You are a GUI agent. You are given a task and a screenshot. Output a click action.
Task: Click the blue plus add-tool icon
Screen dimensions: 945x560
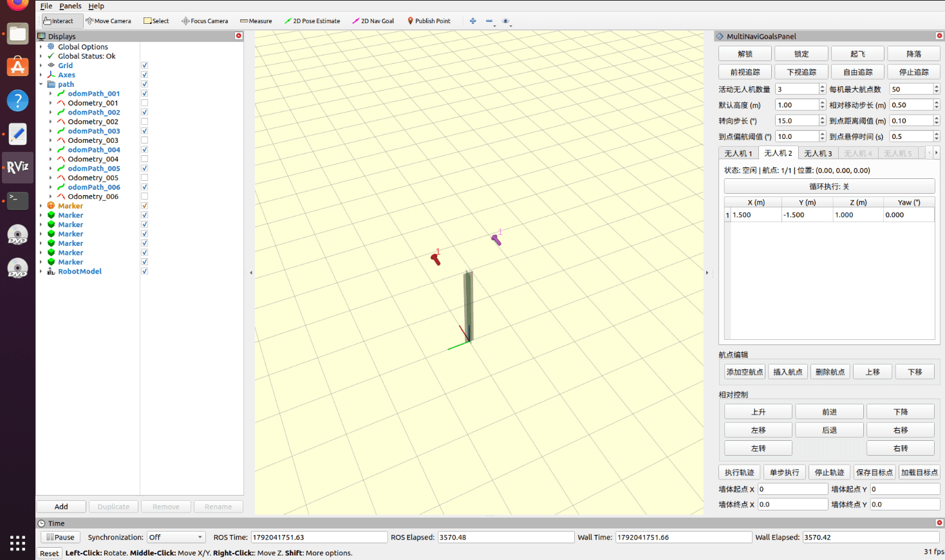[472, 21]
